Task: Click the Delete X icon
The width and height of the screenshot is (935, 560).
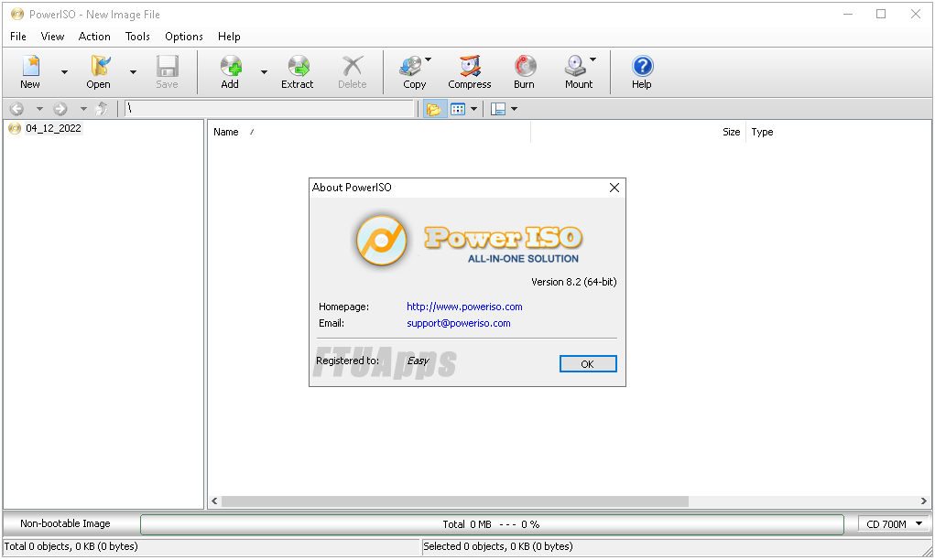Action: (353, 66)
